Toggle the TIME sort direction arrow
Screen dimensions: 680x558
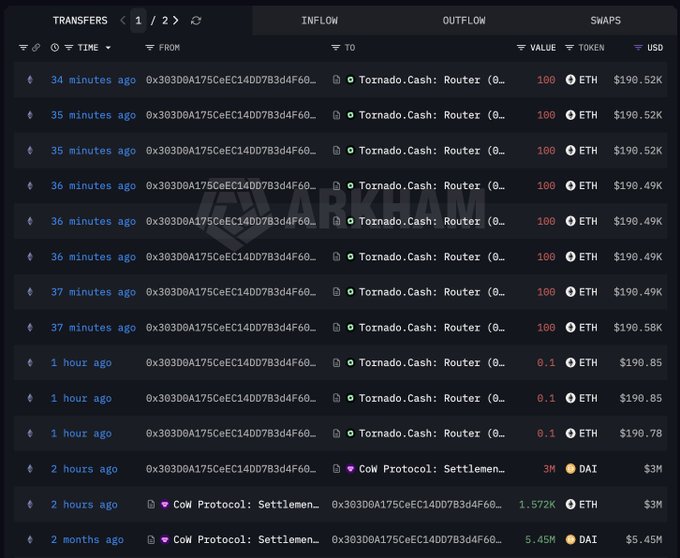(108, 47)
